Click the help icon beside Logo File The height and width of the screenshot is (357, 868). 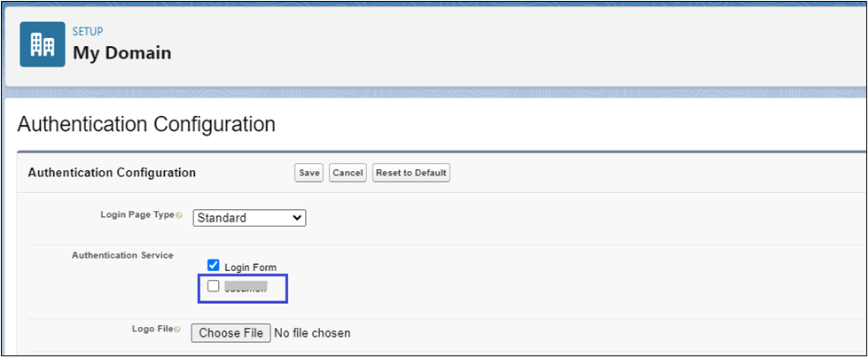coord(178,330)
